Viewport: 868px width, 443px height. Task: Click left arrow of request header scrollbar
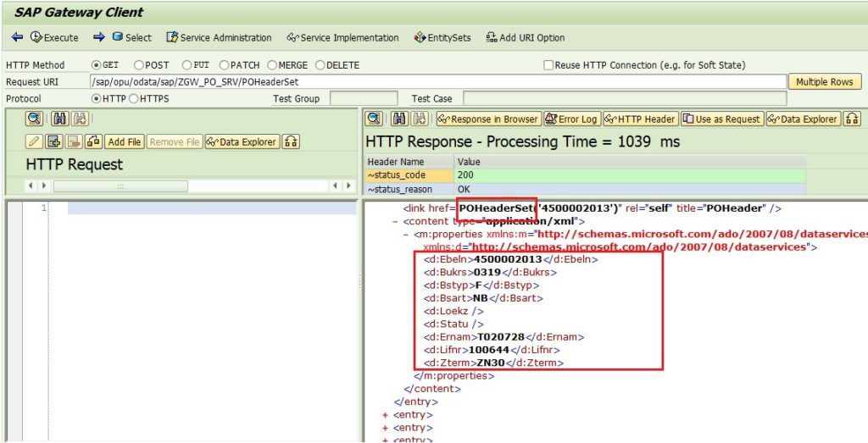[31, 186]
